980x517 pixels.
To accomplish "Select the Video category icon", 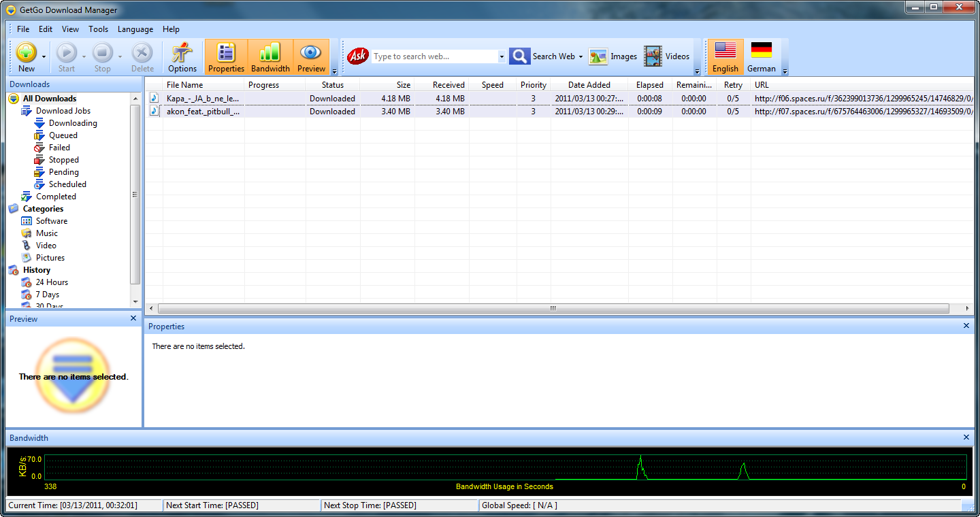I will point(27,246).
